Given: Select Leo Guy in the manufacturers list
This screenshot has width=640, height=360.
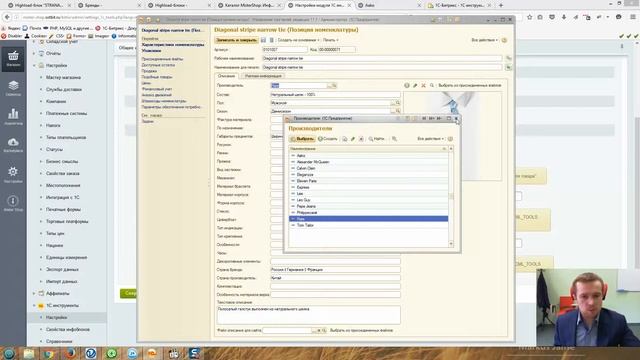Looking at the screenshot, I should [368, 200].
